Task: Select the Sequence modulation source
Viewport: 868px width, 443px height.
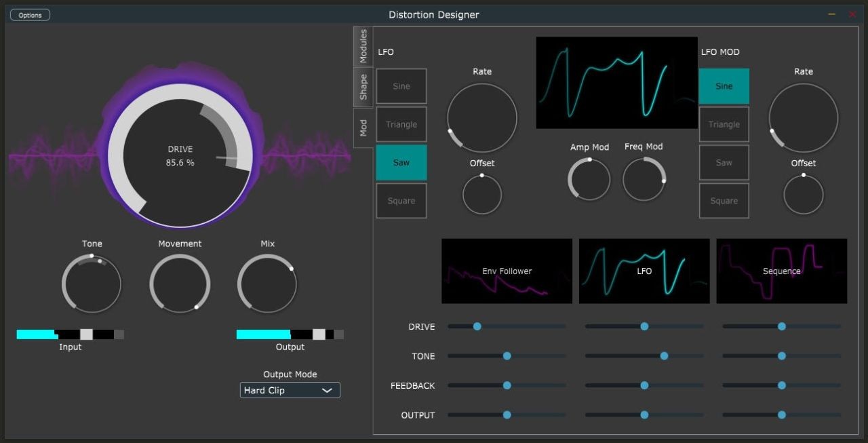Action: tap(781, 271)
